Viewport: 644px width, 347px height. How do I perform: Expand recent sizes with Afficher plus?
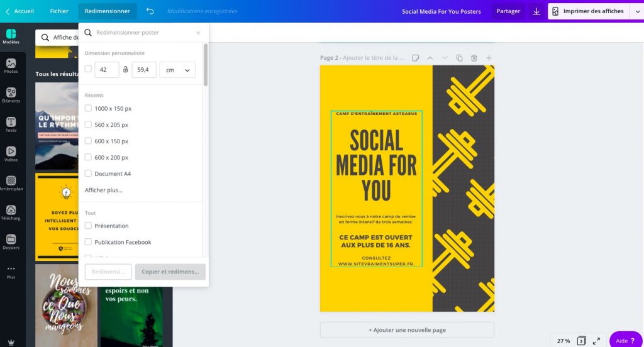pos(104,190)
